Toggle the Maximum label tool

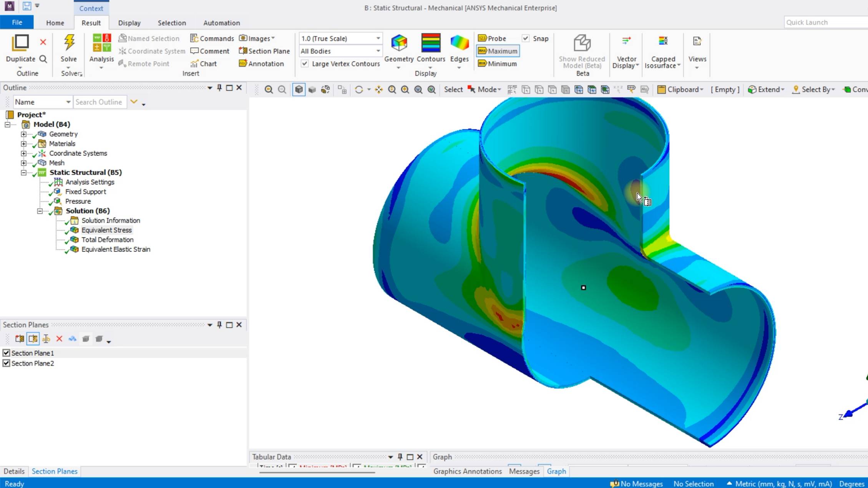click(x=498, y=51)
